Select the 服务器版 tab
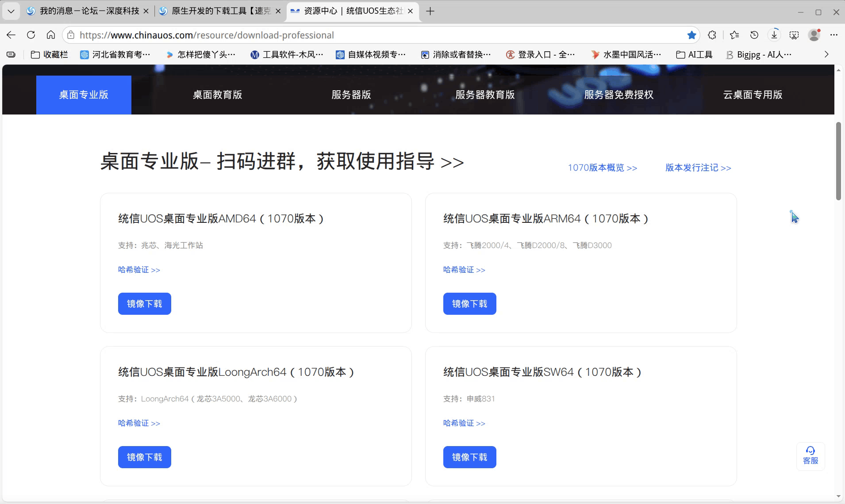This screenshot has width=845, height=504. click(350, 94)
